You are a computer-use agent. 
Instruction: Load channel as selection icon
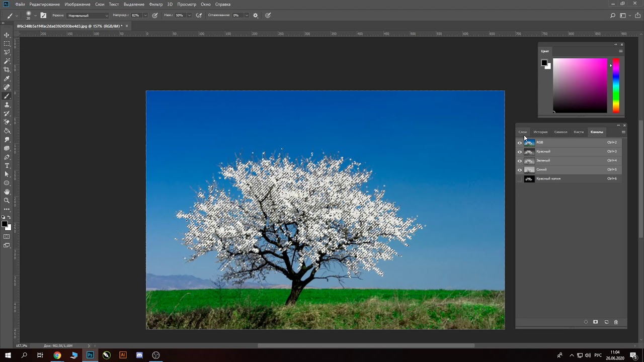click(586, 322)
